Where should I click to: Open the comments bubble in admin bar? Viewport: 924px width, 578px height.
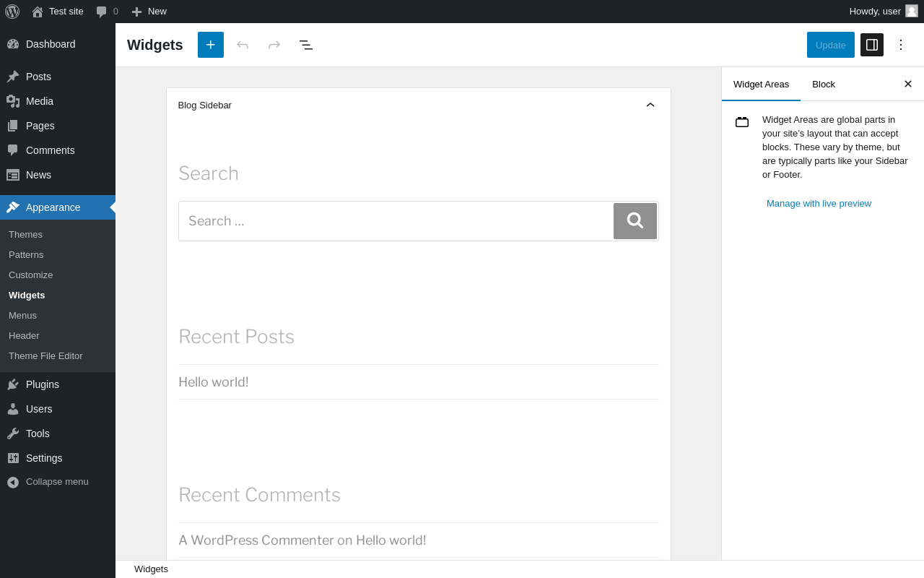107,12
